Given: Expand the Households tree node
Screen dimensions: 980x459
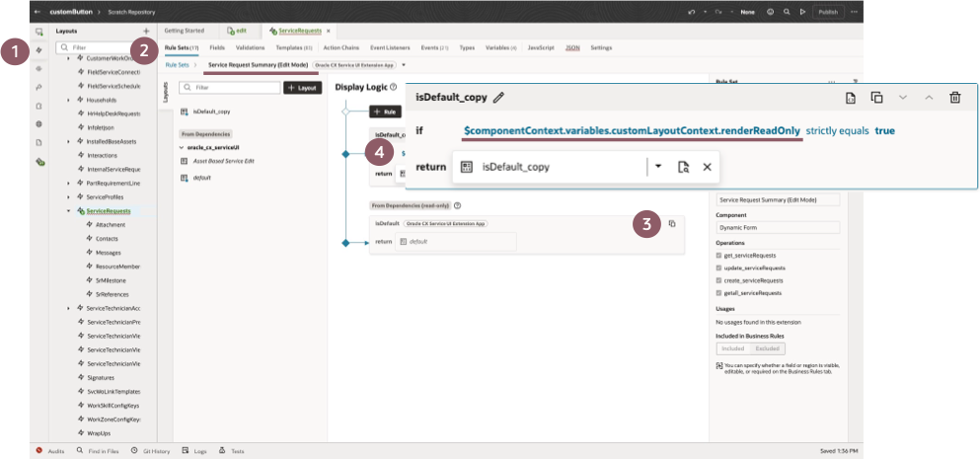Looking at the screenshot, I should tap(68, 100).
